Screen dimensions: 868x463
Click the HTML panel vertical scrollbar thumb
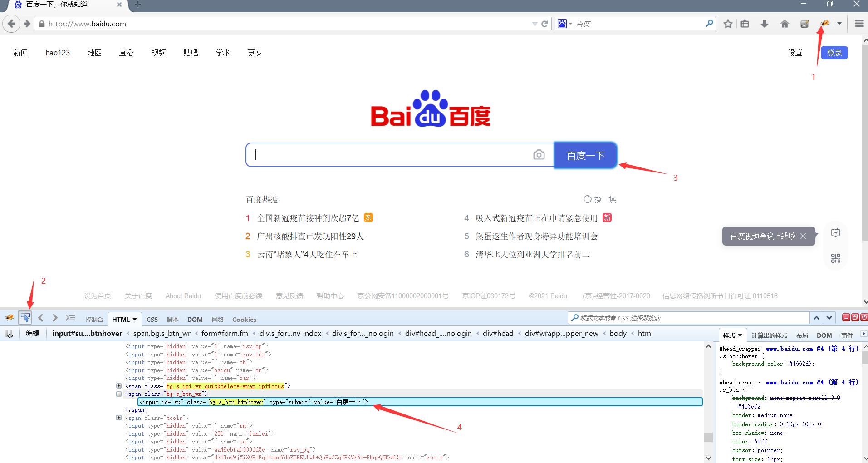pyautogui.click(x=708, y=437)
